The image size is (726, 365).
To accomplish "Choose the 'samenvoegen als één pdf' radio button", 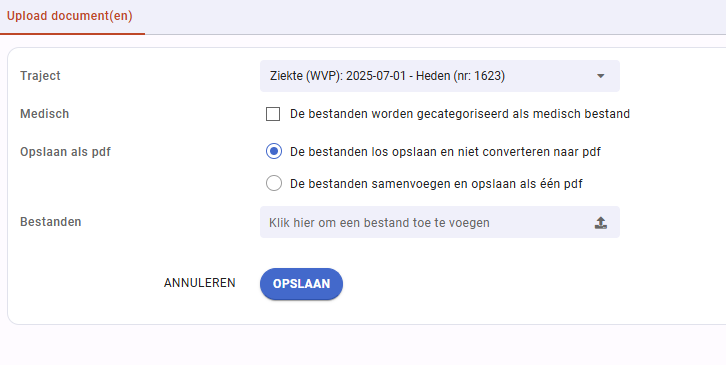I will (274, 183).
